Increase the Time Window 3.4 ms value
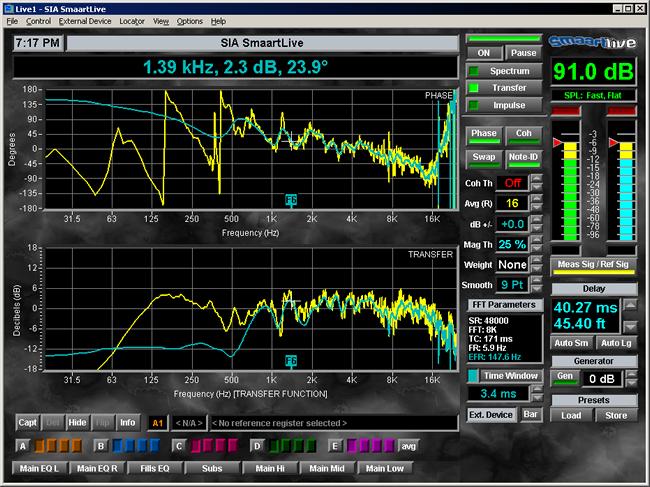This screenshot has width=650, height=487. 537,389
